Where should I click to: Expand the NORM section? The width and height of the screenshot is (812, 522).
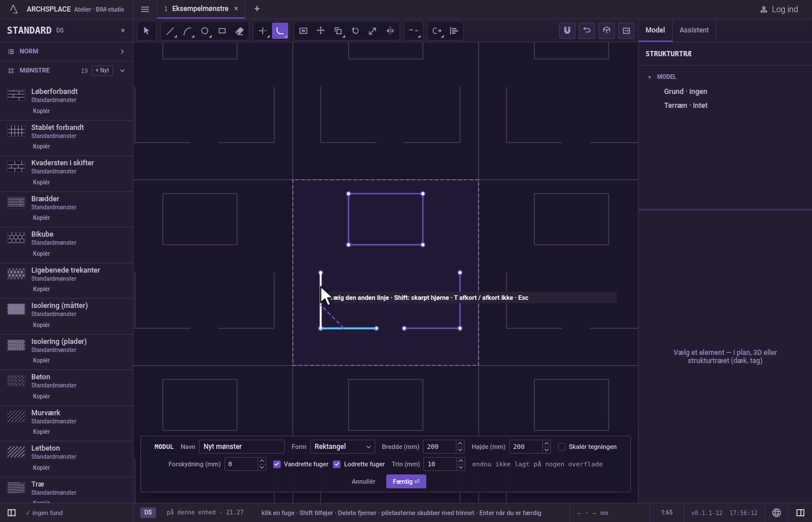[66, 52]
